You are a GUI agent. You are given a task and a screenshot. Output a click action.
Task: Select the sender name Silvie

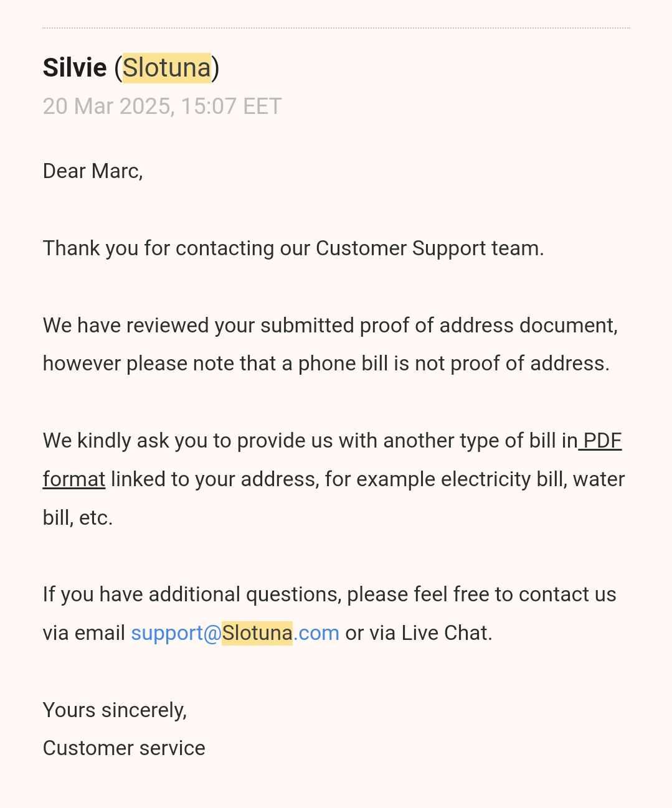[75, 67]
